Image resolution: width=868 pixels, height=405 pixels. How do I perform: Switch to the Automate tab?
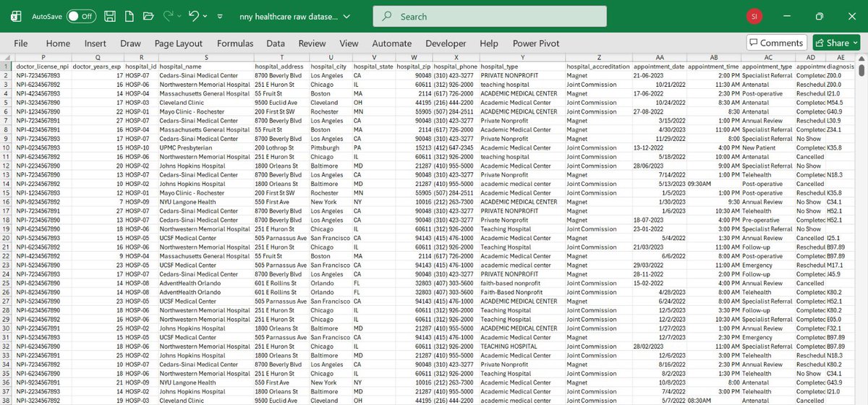(x=391, y=43)
